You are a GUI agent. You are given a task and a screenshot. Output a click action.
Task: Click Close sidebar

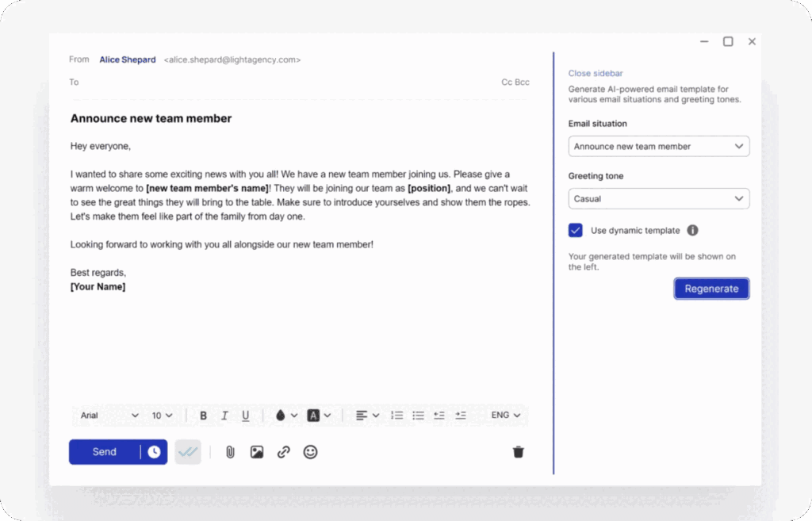596,73
